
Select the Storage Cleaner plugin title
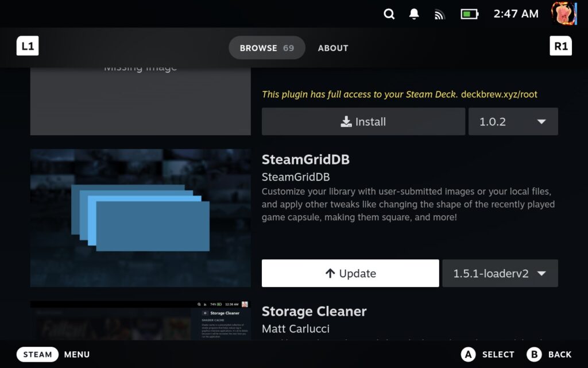click(x=314, y=311)
